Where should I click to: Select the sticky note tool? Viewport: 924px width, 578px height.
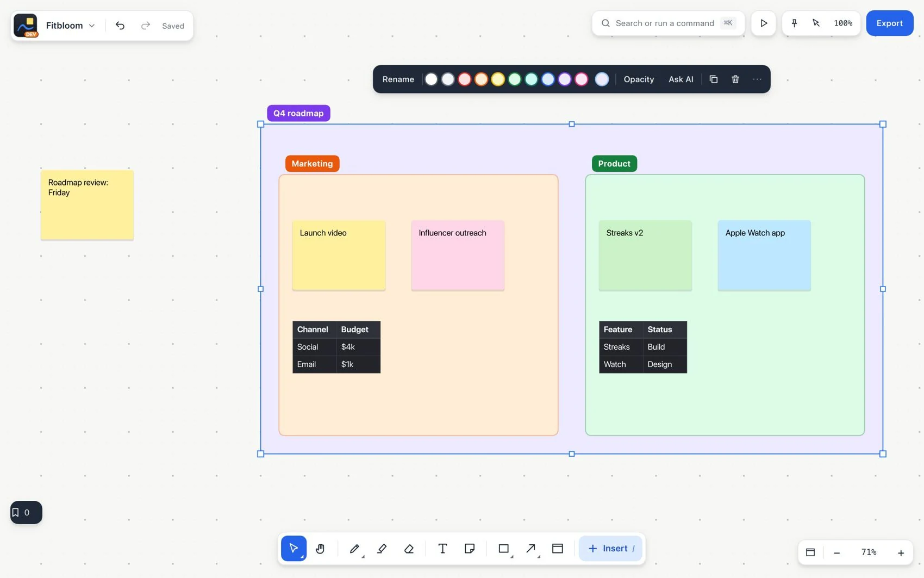click(470, 548)
